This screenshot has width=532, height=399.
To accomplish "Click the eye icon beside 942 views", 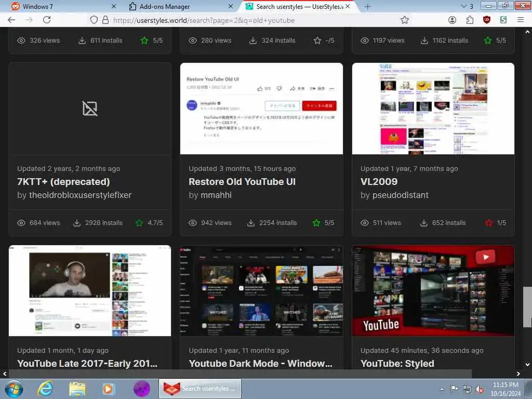I will pyautogui.click(x=193, y=223).
